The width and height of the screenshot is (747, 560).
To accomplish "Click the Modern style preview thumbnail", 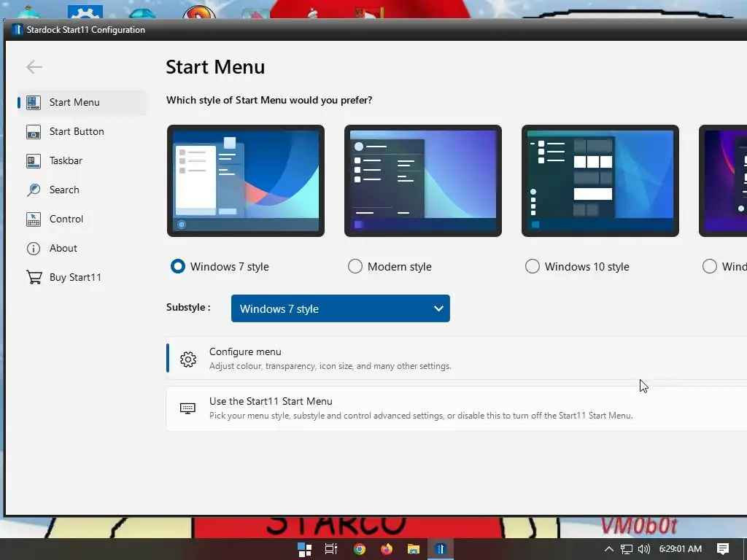I will 423,181.
